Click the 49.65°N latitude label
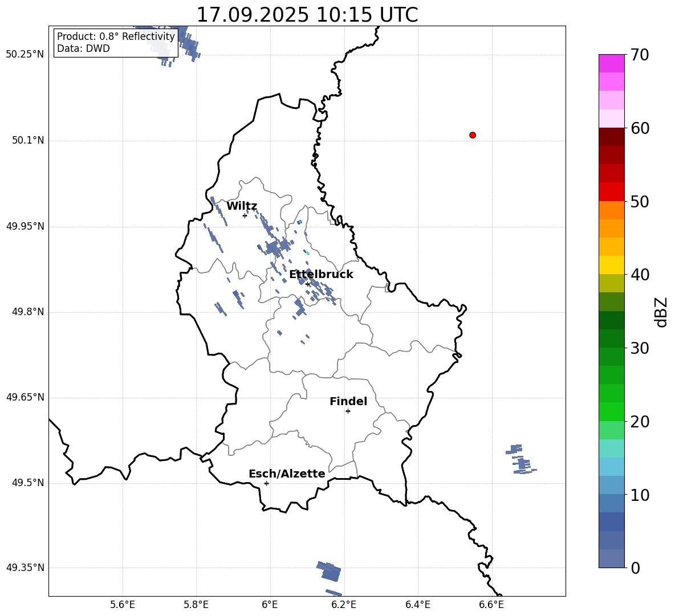Viewport: 675px width, 616px height. pos(25,397)
